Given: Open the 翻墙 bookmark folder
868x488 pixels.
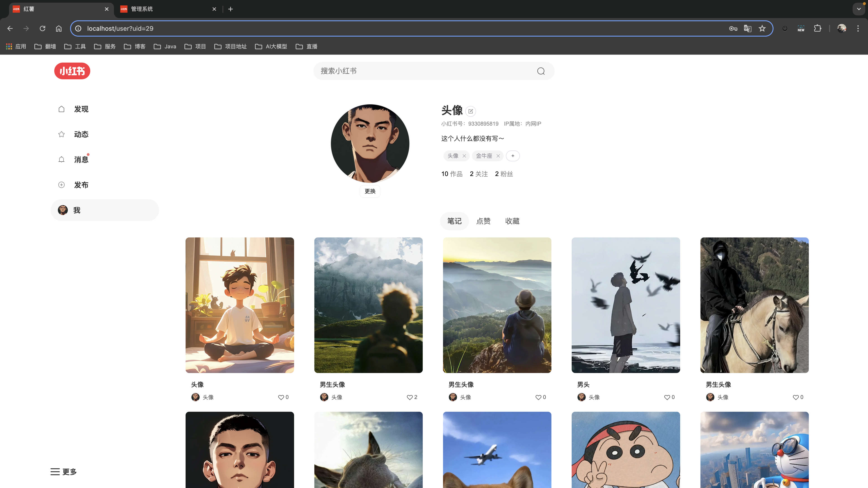Looking at the screenshot, I should [45, 47].
